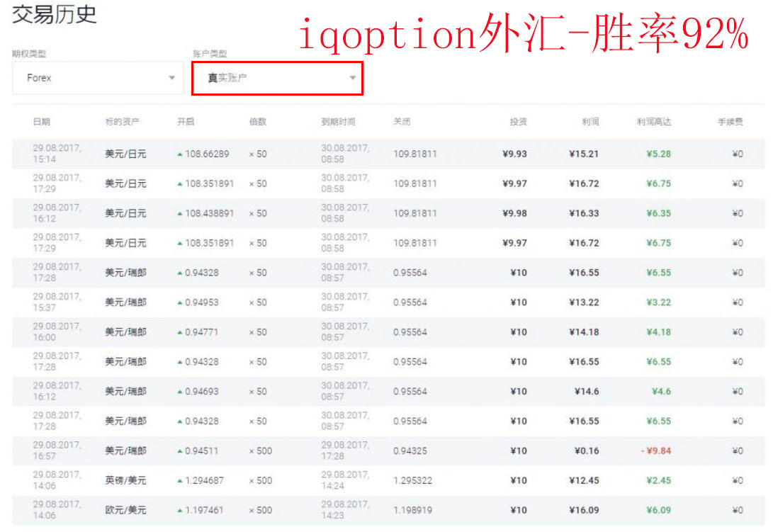Select the open price 108.66289

click(x=207, y=154)
